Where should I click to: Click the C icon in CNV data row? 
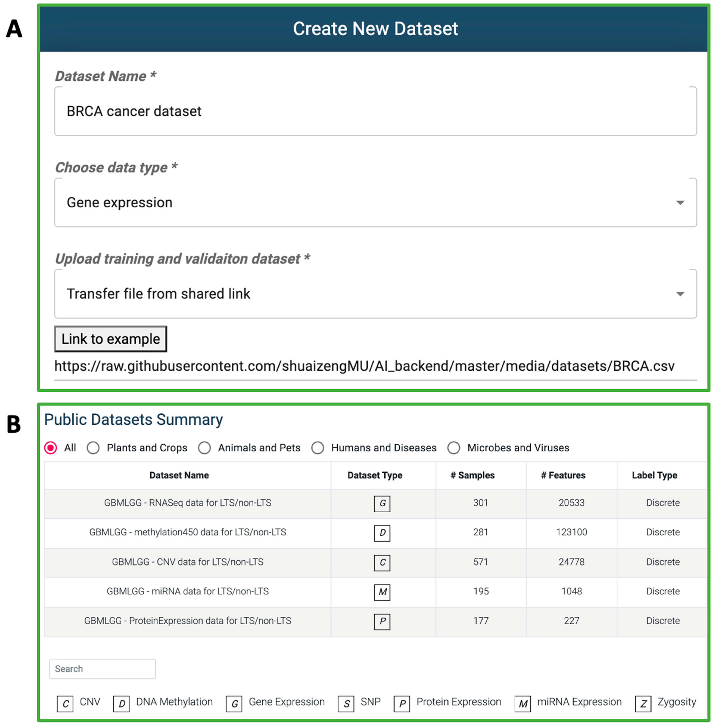[x=382, y=562]
